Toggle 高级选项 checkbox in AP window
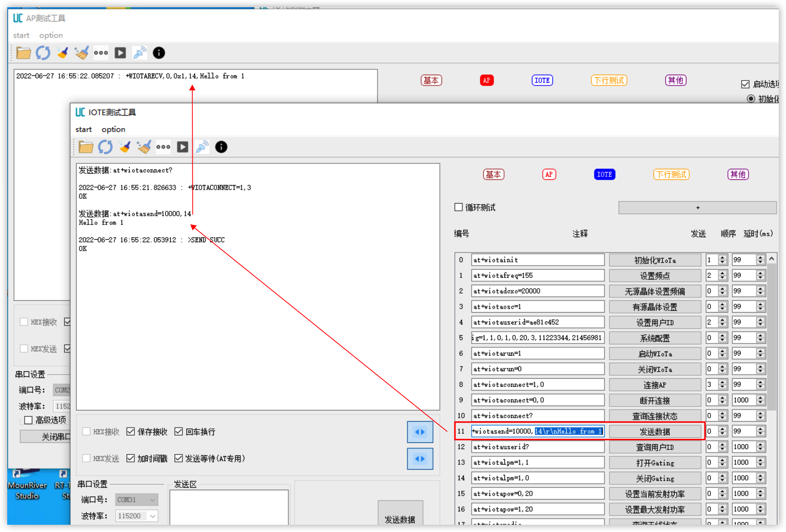Image resolution: width=786 pixels, height=532 pixels. 28,420
